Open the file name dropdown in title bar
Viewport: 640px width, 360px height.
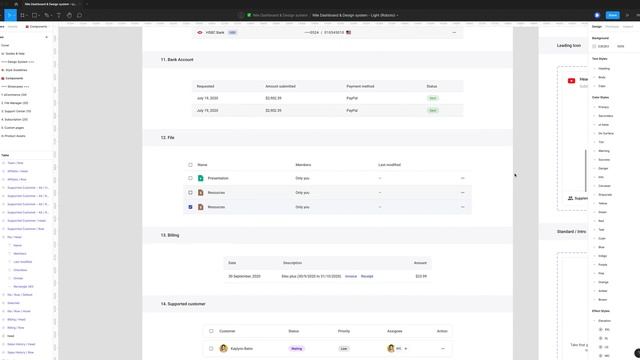(x=397, y=15)
